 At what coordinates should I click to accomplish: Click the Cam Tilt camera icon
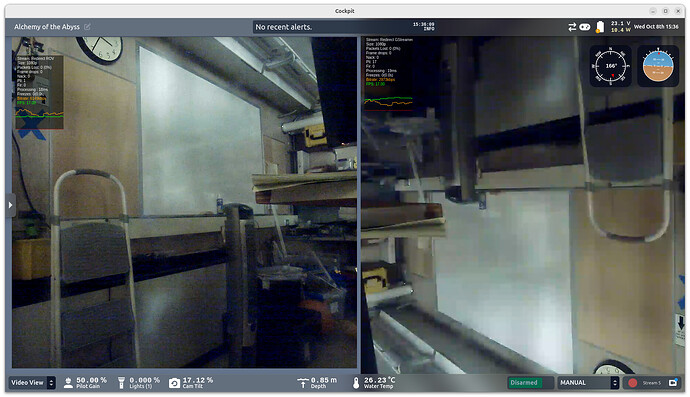click(x=174, y=383)
